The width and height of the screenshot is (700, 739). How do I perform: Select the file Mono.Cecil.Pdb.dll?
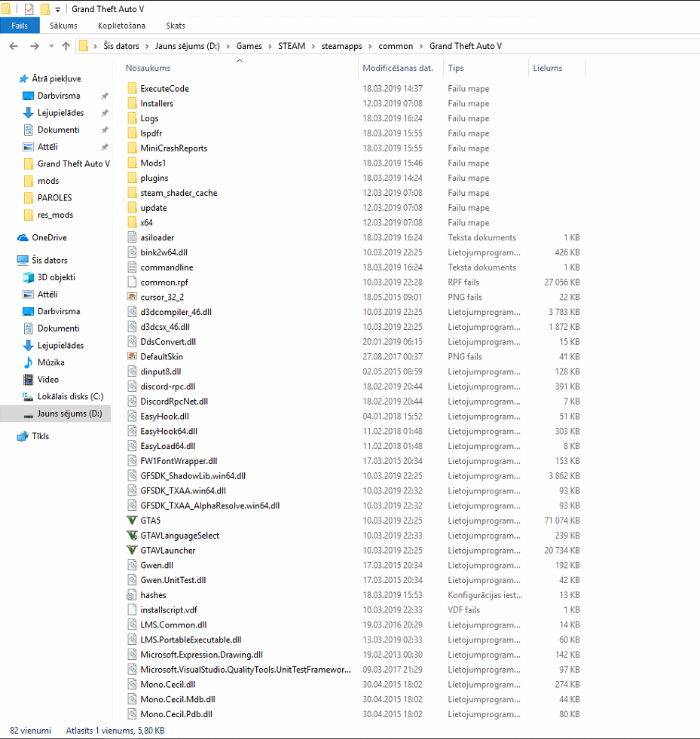point(176,714)
